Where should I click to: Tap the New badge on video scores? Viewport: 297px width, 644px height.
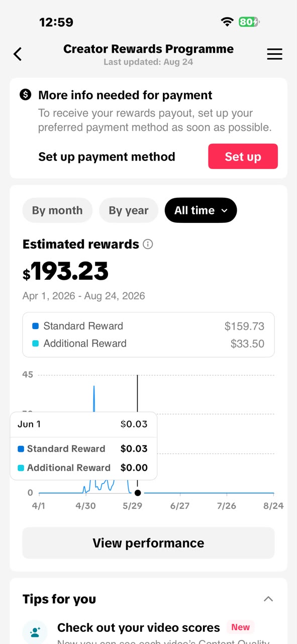(x=240, y=627)
